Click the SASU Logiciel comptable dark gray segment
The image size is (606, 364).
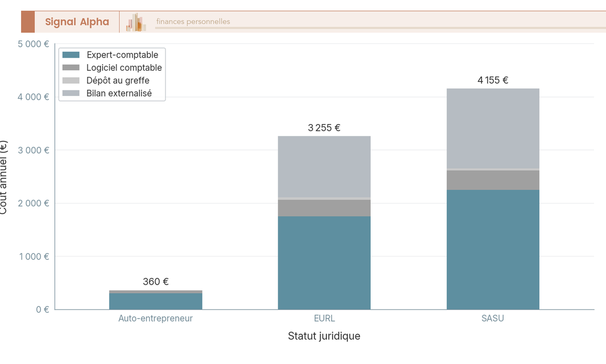pos(493,180)
